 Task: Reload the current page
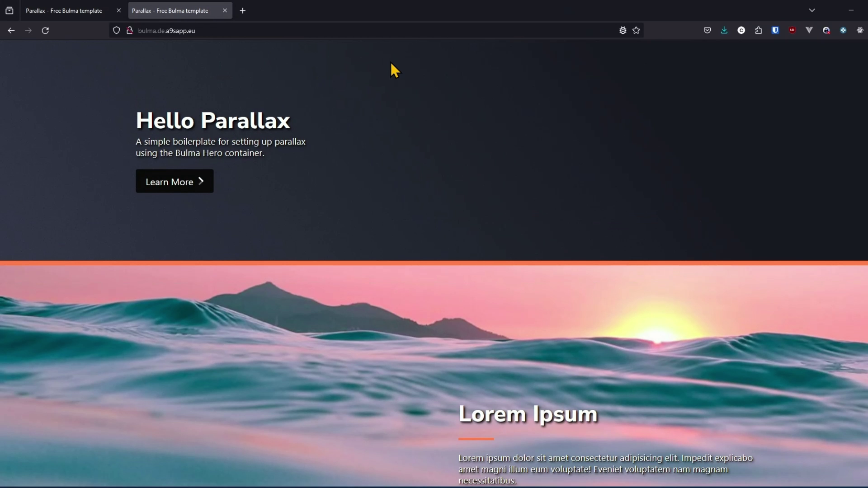coord(45,30)
